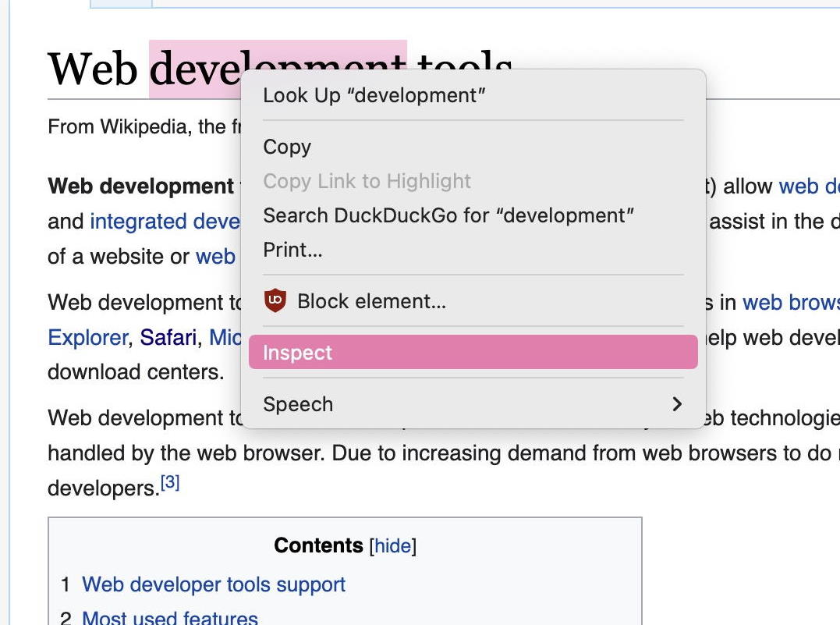Image resolution: width=840 pixels, height=625 pixels.
Task: Open Web developer tools support section link
Action: point(213,584)
